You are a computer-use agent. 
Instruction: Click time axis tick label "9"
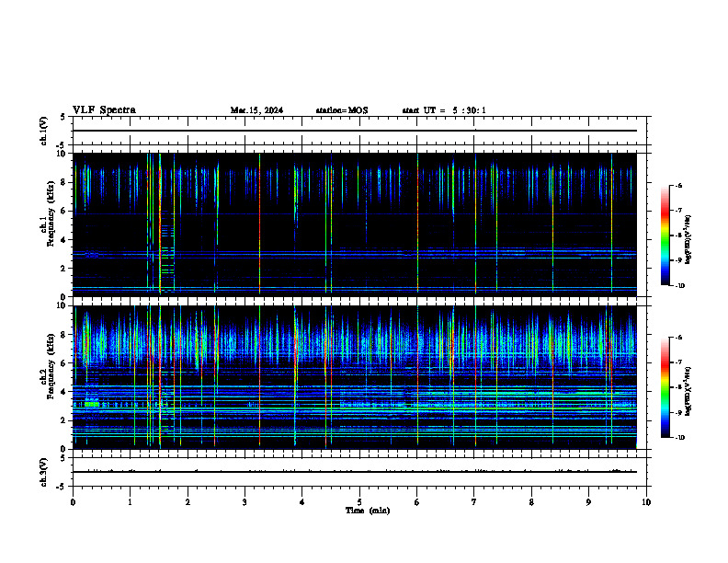[588, 502]
